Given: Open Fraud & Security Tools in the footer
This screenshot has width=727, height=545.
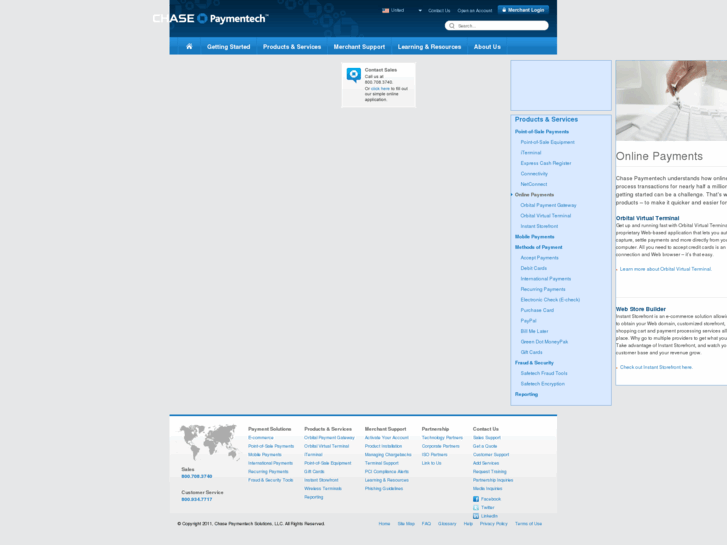Looking at the screenshot, I should click(x=271, y=480).
